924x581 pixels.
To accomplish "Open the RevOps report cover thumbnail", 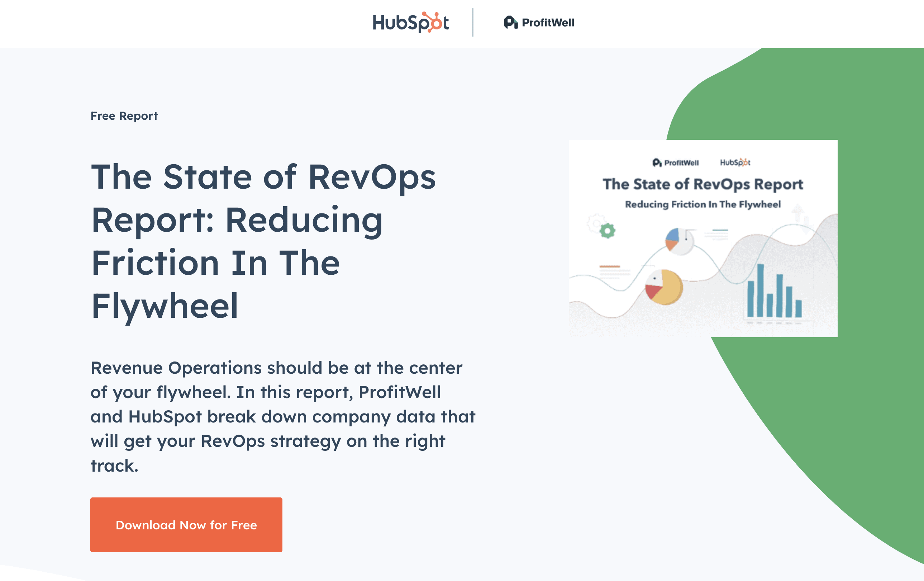I will (x=703, y=238).
